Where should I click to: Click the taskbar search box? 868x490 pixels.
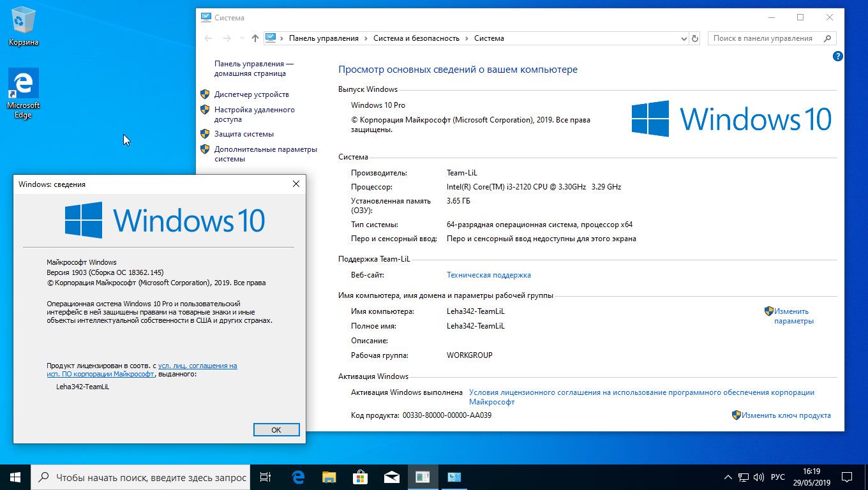click(141, 477)
